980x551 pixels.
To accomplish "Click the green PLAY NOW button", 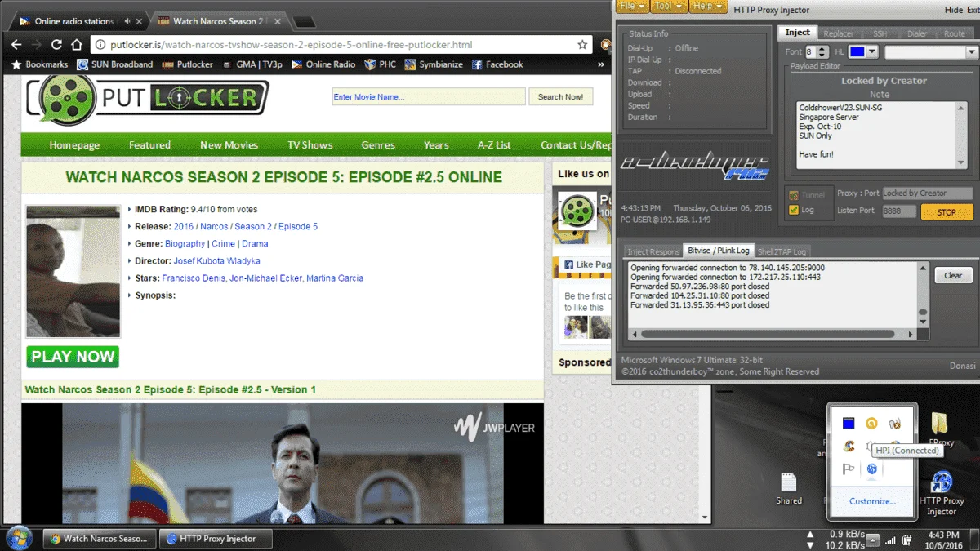I will click(x=73, y=357).
